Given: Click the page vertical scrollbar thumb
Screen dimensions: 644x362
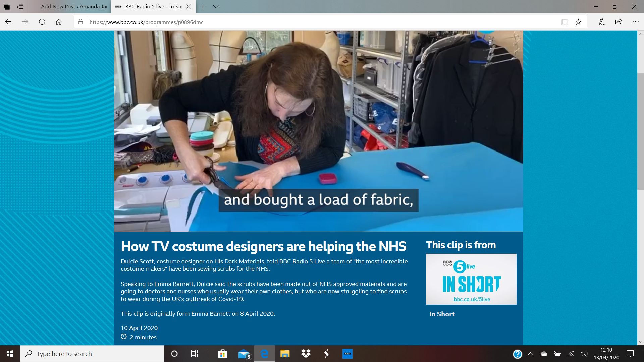Looking at the screenshot, I should click(640, 131).
